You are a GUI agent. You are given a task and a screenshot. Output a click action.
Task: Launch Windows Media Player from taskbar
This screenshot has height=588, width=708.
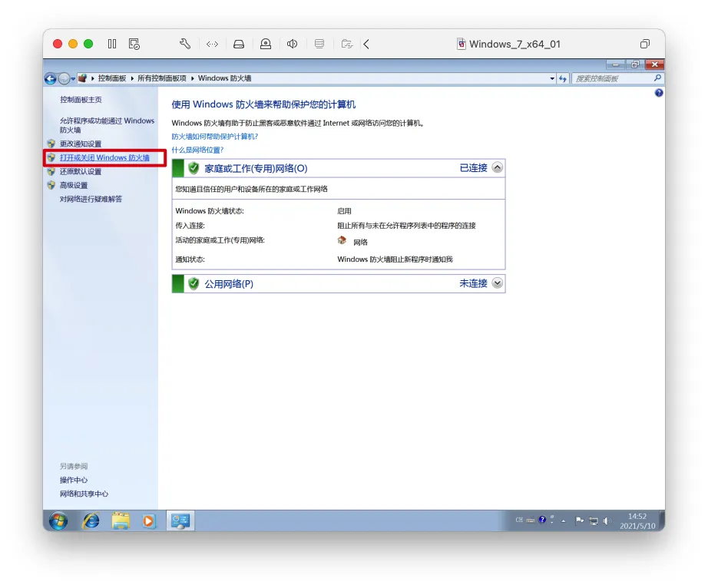tap(148, 521)
